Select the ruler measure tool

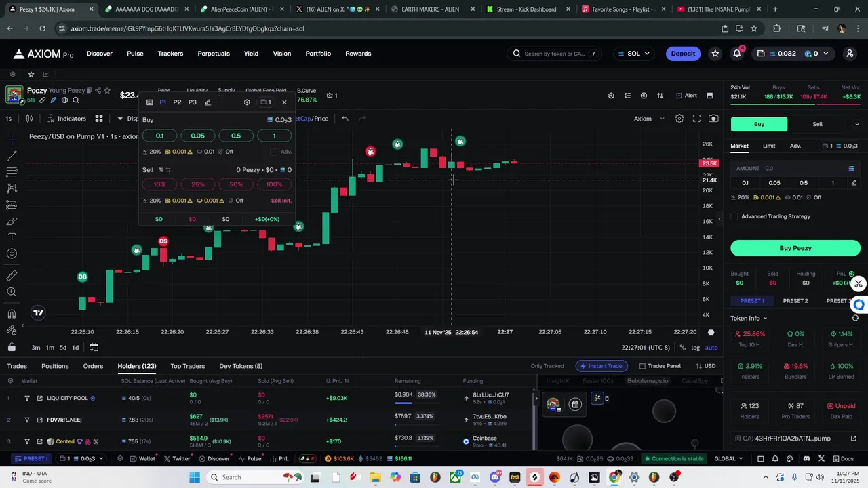point(12,276)
